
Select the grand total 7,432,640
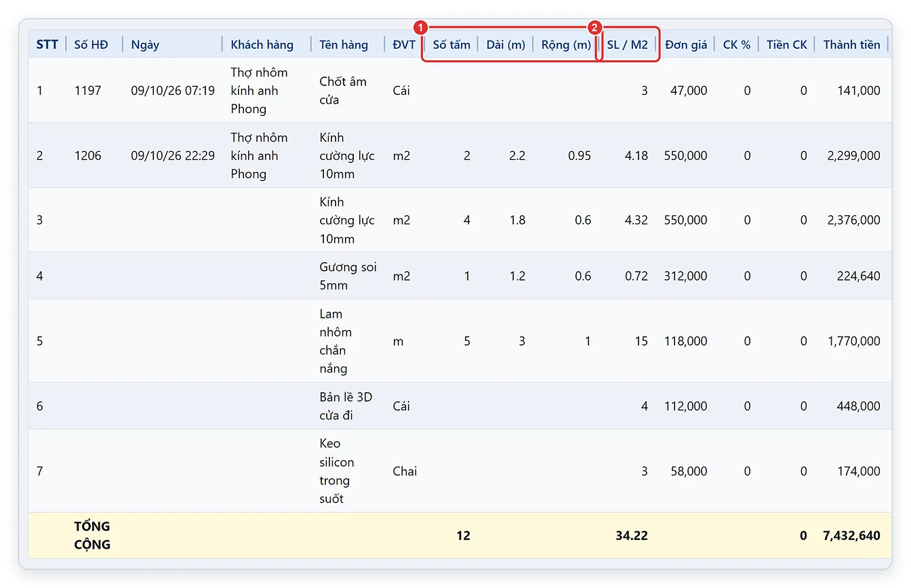851,535
